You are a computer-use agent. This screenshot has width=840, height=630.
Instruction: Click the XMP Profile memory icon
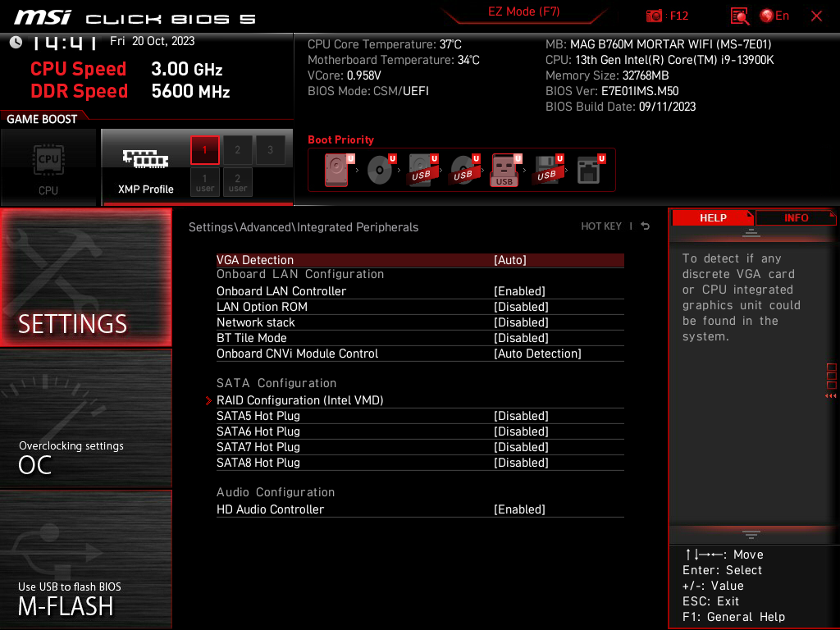point(146,158)
